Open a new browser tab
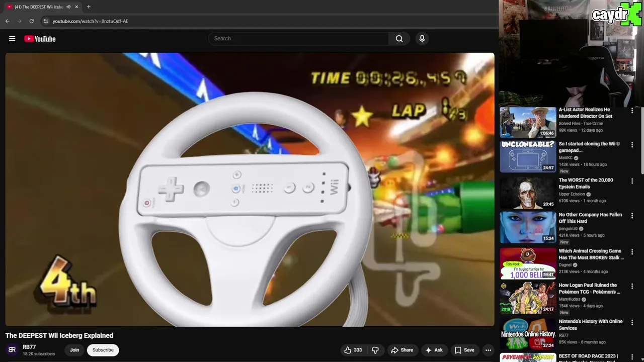 coord(89,7)
